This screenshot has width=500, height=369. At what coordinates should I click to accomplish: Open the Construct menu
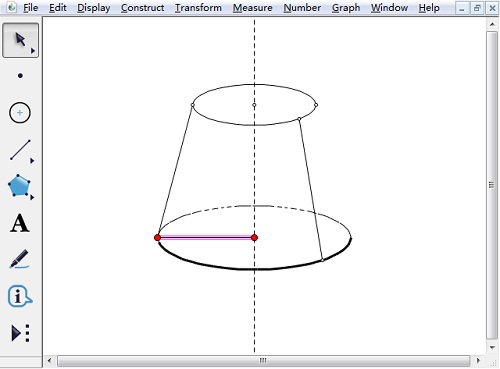[142, 8]
